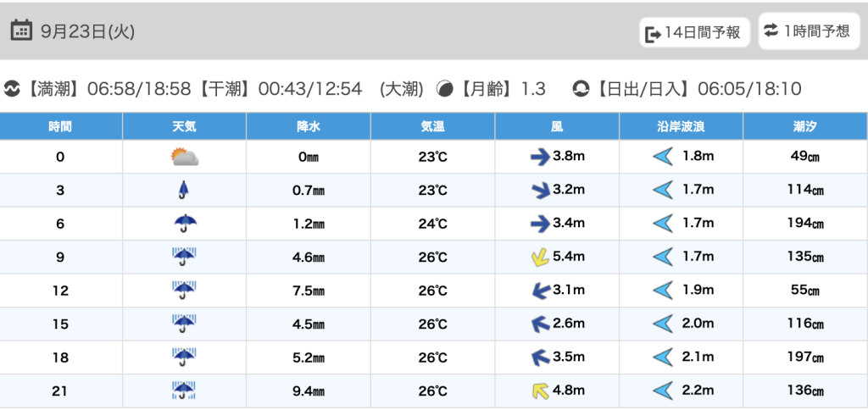Click the calendar icon beside 9月23日

coord(22,31)
